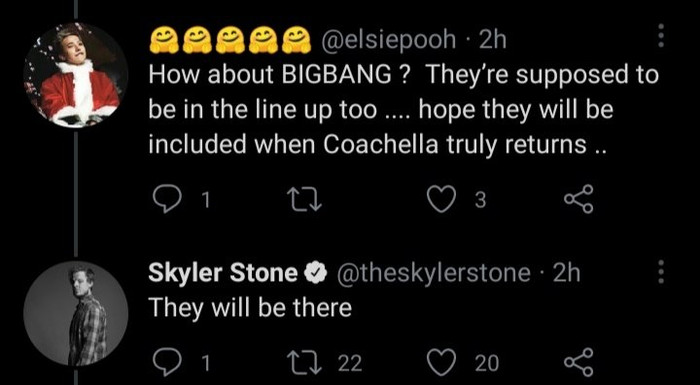The width and height of the screenshot is (700, 385).
Task: Select the 2h timestamp on Skyler's tweet
Action: coord(567,273)
